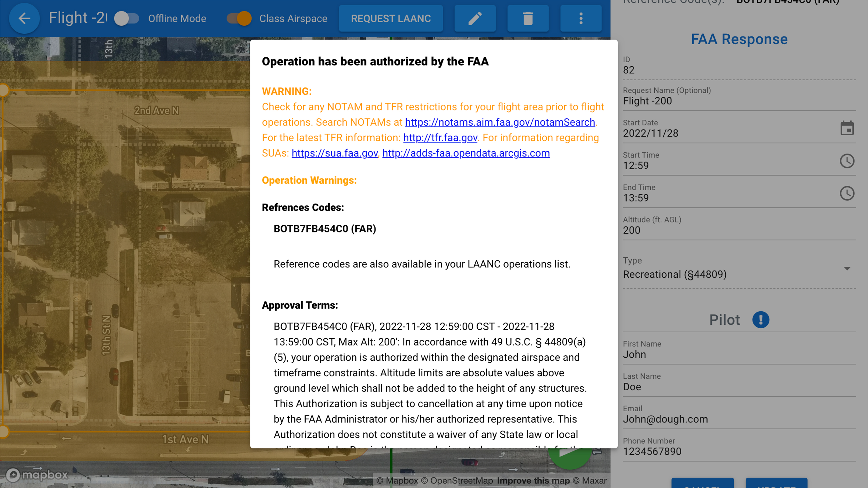Image resolution: width=868 pixels, height=488 pixels.
Task: Go back with the arrow button
Action: 24,18
